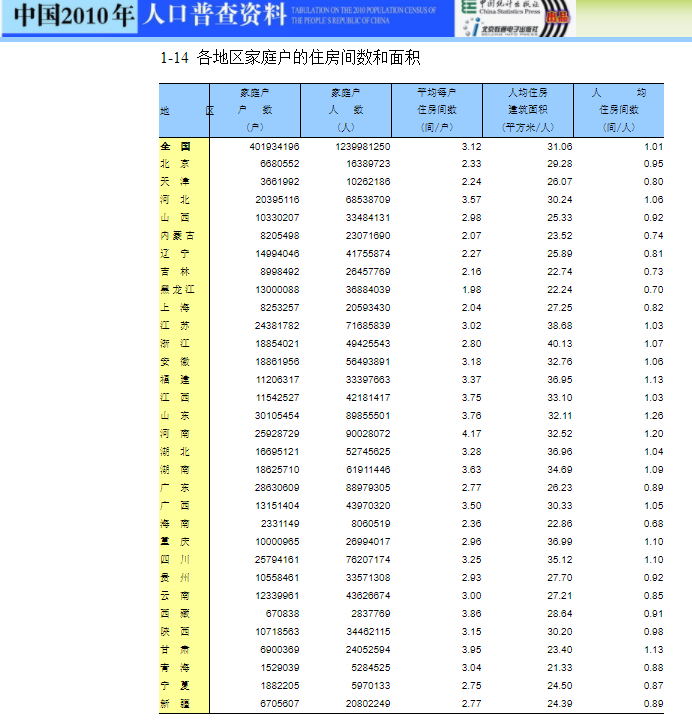
Task: Click the 江苏 row label
Action: 175,326
